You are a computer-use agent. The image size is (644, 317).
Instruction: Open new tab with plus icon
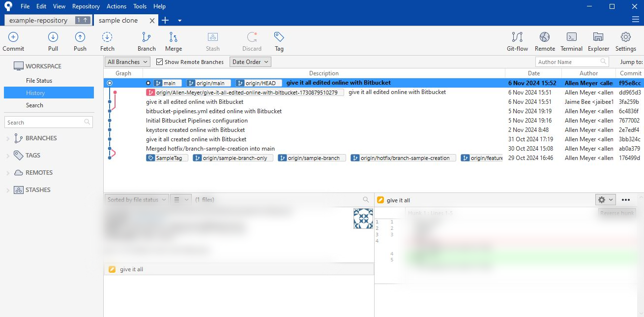pyautogui.click(x=165, y=20)
